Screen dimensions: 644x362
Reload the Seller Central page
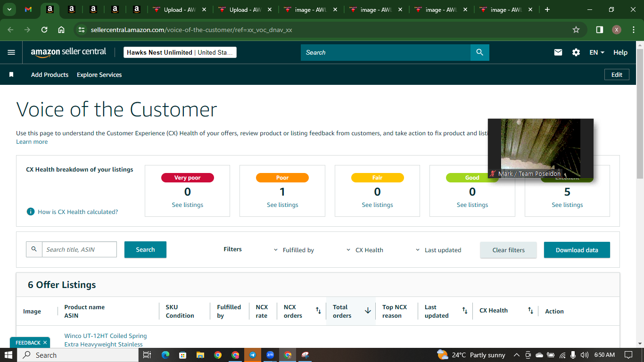(44, 30)
